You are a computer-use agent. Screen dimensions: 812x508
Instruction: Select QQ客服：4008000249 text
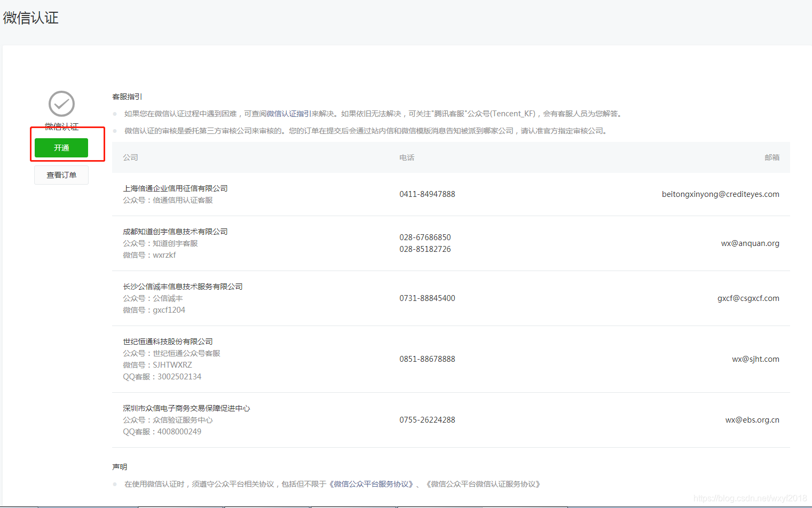[162, 432]
